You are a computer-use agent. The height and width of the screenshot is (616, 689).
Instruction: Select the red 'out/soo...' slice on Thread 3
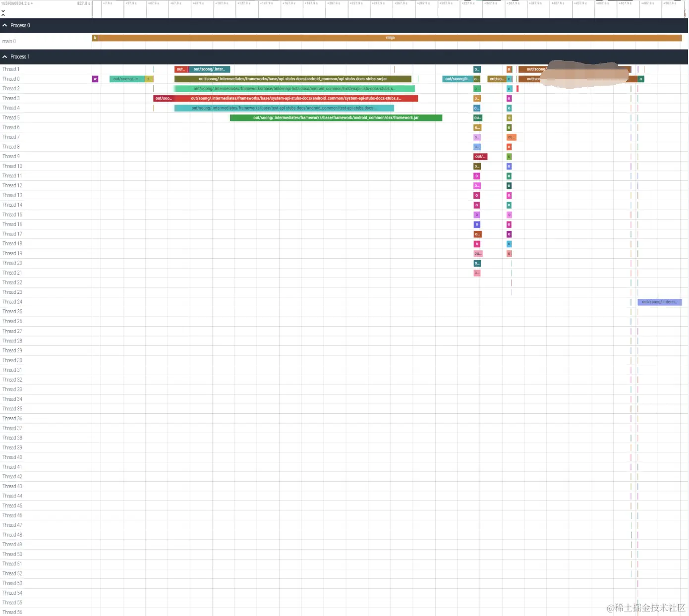tap(164, 98)
